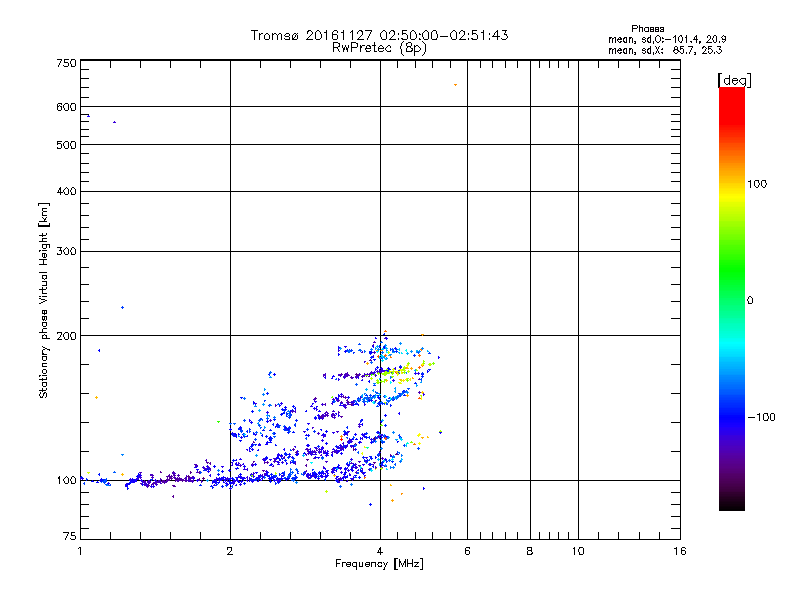This screenshot has height=600, width=800.
Task: Click the plot title 'Tromsø 20161127 02:50:00-02:51:43'
Action: pyautogui.click(x=379, y=35)
